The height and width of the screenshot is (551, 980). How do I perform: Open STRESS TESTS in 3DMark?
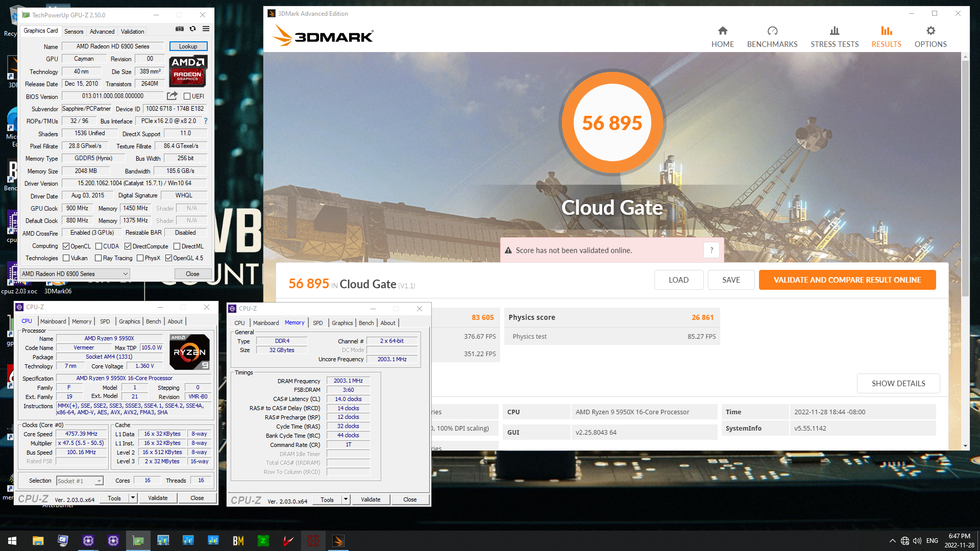834,37
